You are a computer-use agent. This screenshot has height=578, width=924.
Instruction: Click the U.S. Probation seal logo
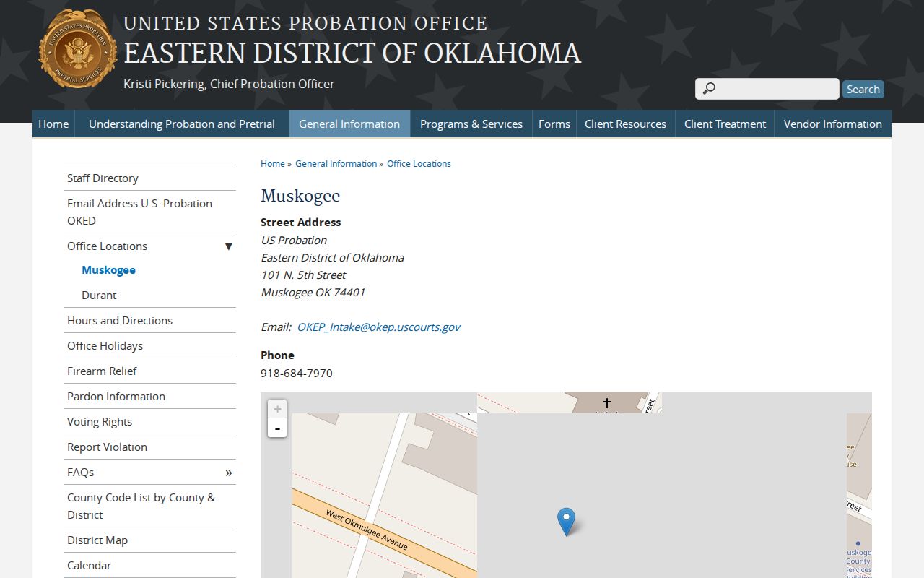pos(77,49)
